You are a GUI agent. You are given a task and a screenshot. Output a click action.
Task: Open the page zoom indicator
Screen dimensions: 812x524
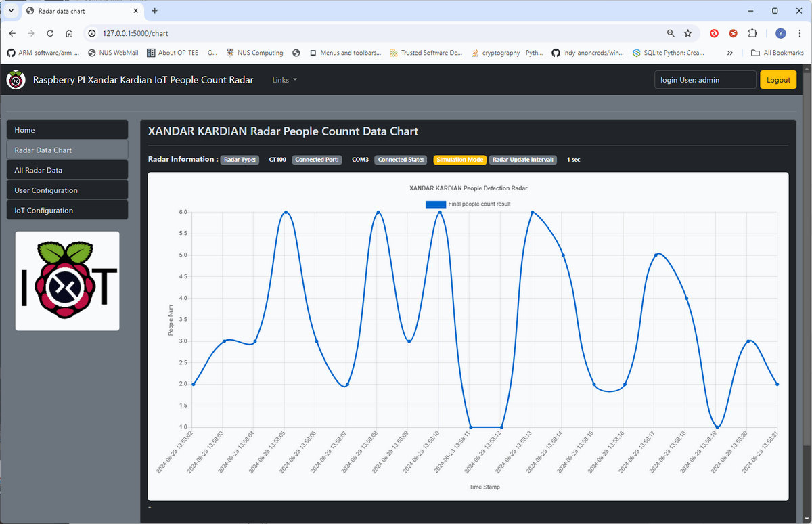671,33
